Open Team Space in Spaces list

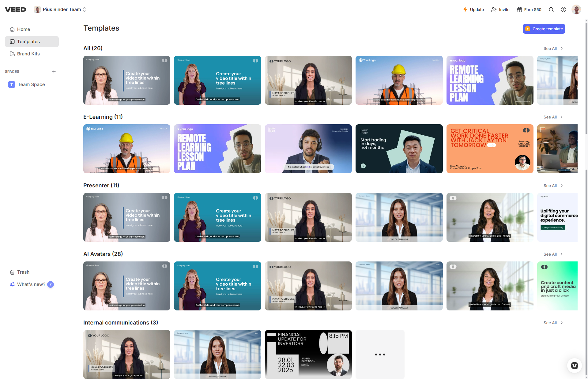point(31,84)
